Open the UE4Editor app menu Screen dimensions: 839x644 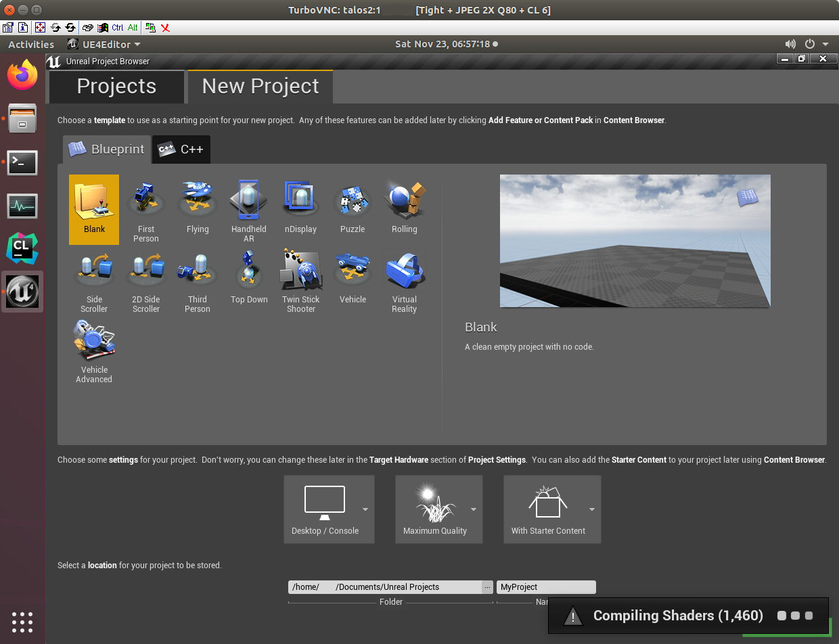[104, 44]
